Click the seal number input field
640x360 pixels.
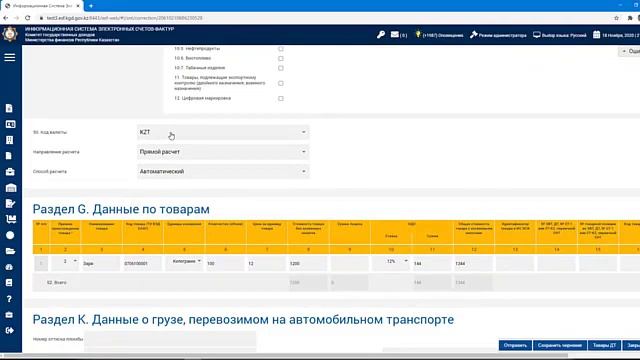tap(170, 339)
